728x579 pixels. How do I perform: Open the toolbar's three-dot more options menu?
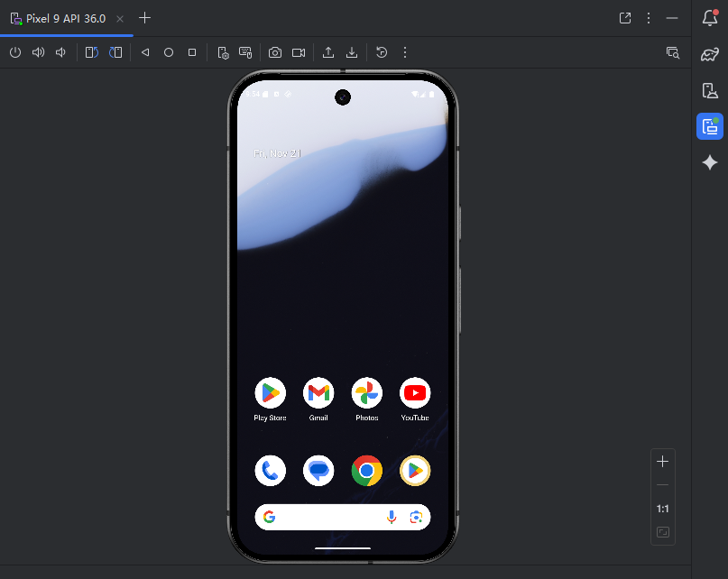(405, 53)
